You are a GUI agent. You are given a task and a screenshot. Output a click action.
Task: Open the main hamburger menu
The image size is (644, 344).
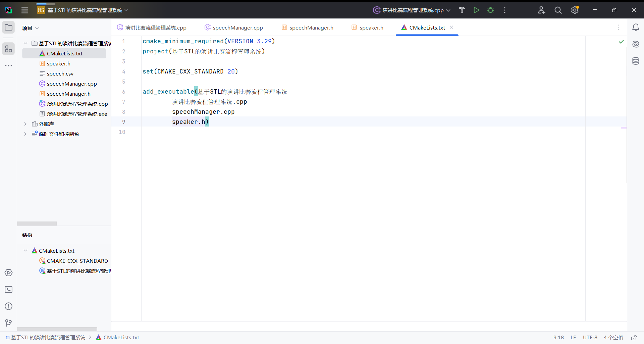(x=25, y=10)
